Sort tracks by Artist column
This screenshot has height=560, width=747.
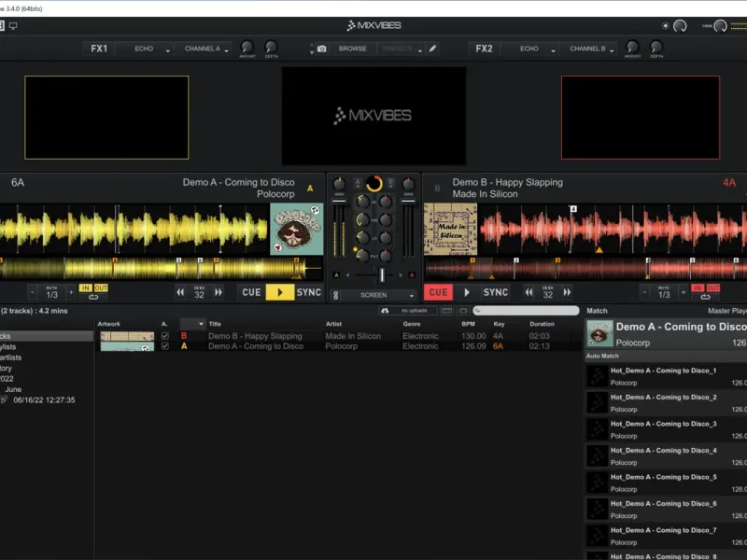point(334,324)
